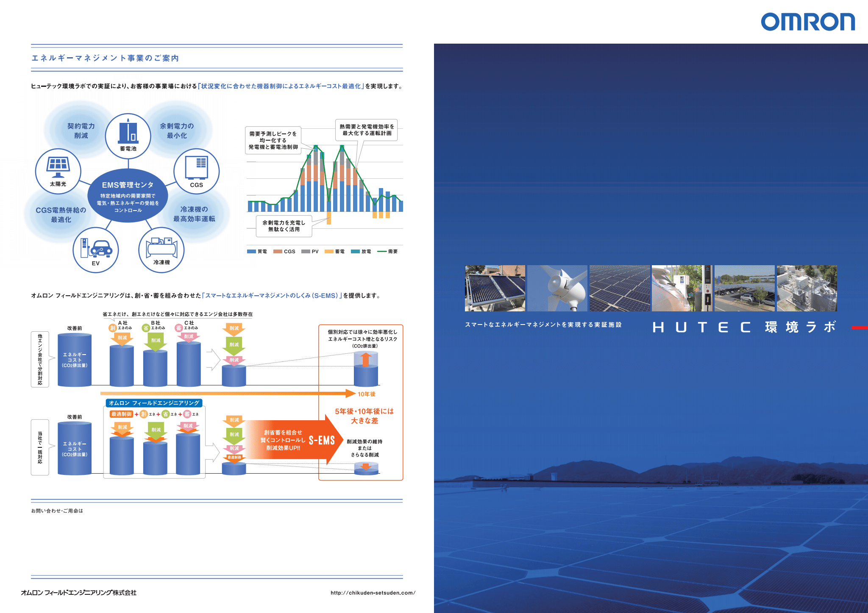Click the お問い合わせ・ご用命は text
The height and width of the screenshot is (613, 868).
coord(57,511)
